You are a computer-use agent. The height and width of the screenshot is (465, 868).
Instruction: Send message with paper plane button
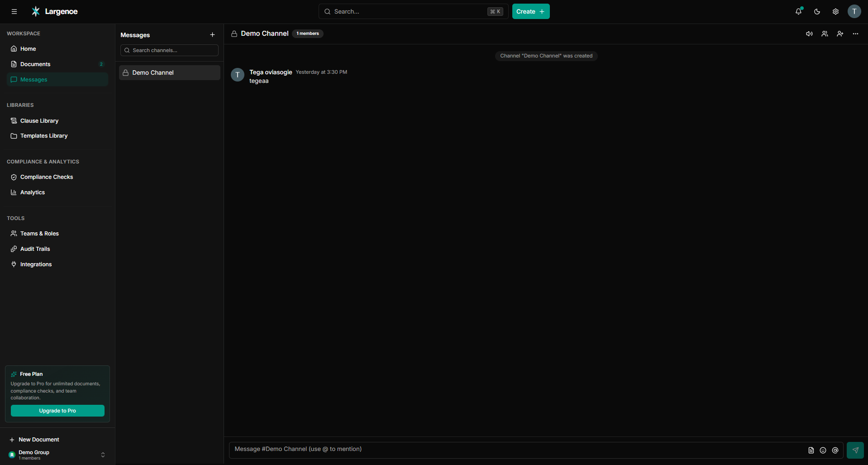pos(855,451)
